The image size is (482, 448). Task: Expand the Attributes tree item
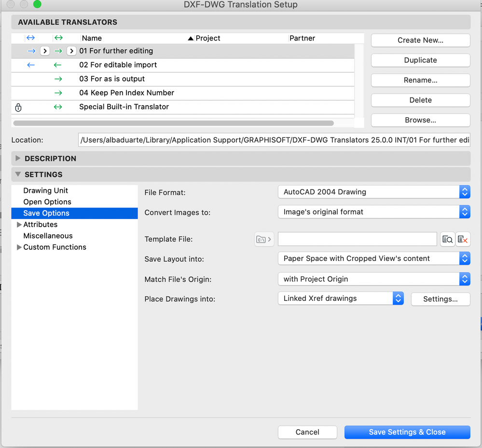point(19,225)
